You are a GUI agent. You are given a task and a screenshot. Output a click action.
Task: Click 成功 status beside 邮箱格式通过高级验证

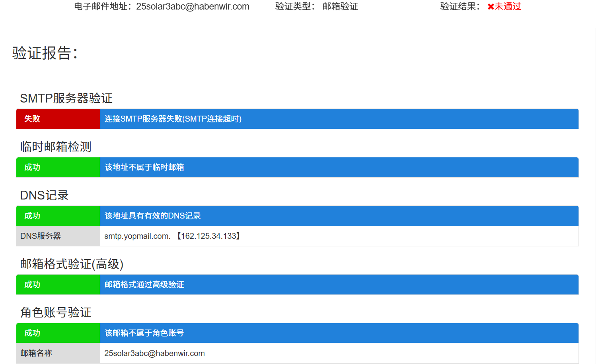pos(58,285)
